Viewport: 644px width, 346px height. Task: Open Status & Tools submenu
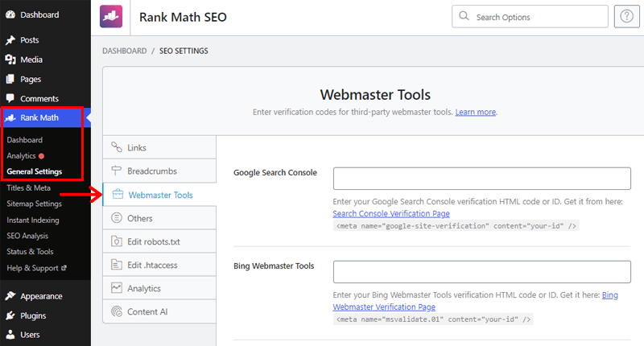tap(30, 252)
